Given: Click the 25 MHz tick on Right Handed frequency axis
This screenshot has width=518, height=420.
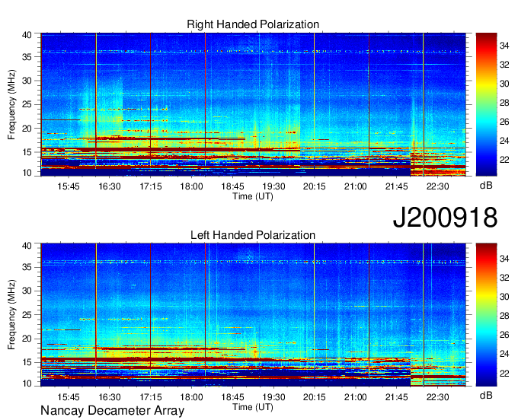Looking at the screenshot, I should pos(27,104).
